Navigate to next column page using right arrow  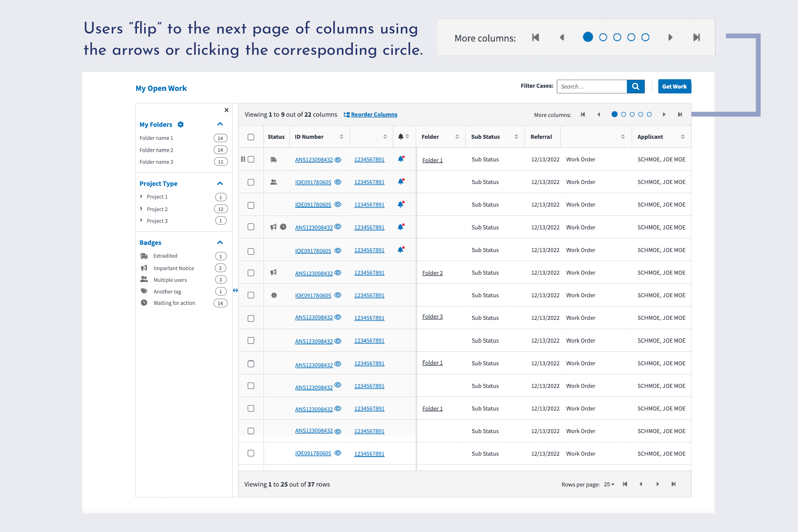664,115
